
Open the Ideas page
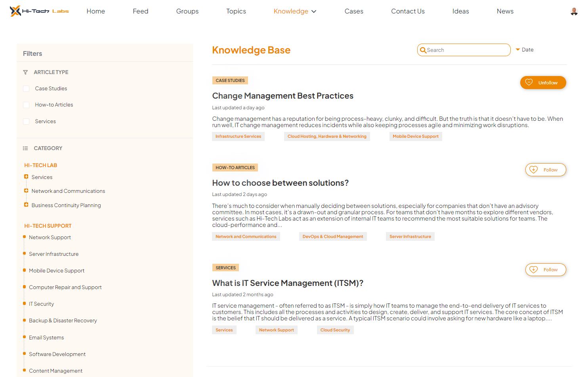coord(461,11)
